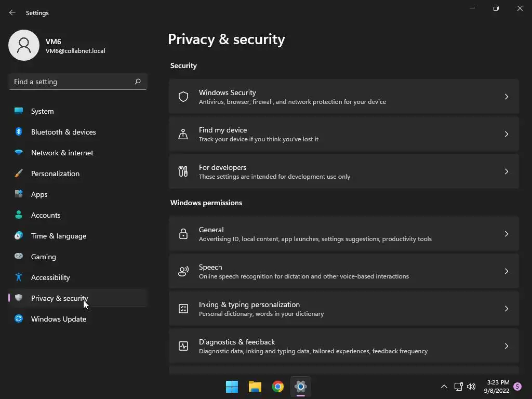
Task: Expand the Diagnostics & feedback chevron
Action: (x=507, y=346)
